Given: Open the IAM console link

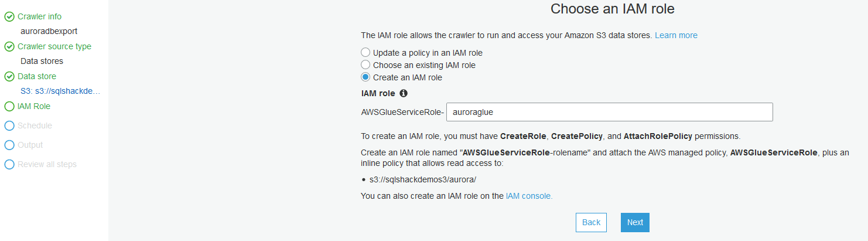Looking at the screenshot, I should coord(529,196).
